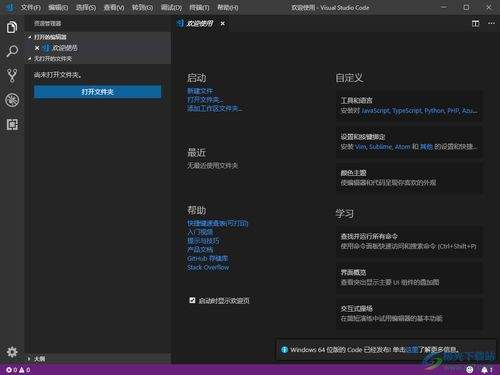Viewport: 500px width, 375px height.
Task: Open the Source Control view icon
Action: 12,76
